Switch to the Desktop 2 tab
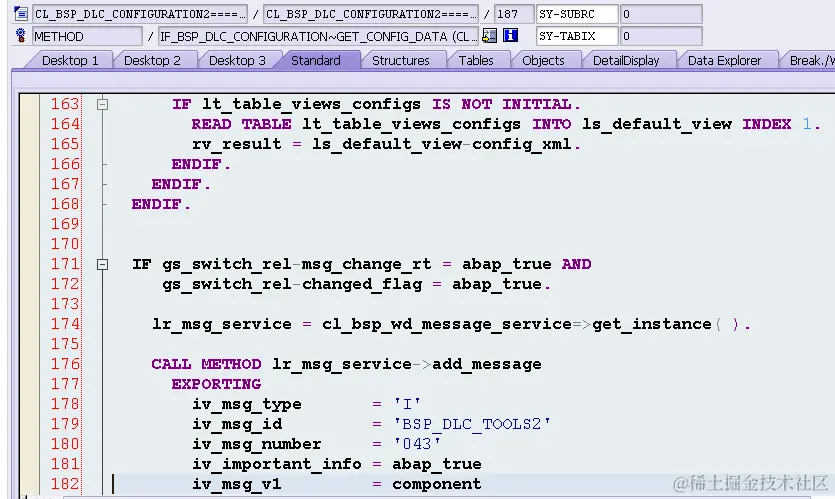The height and width of the screenshot is (499, 835). tap(152, 61)
